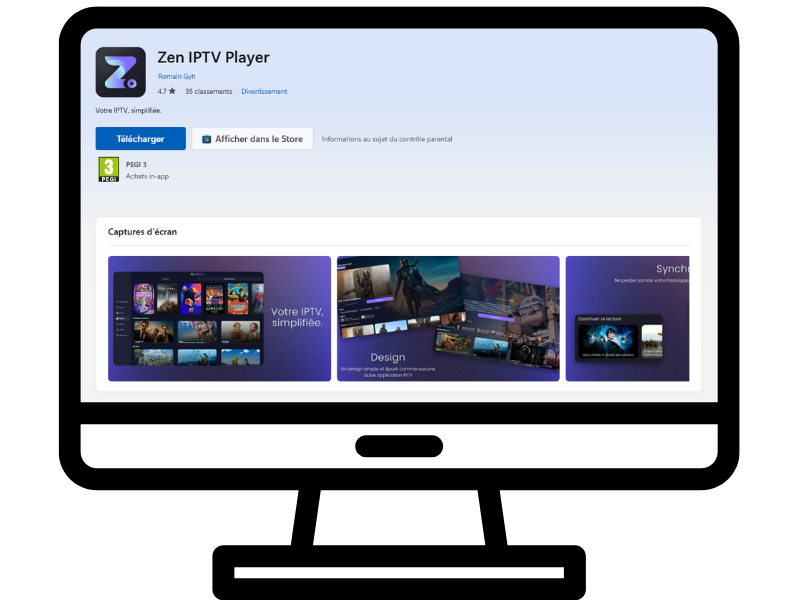Open the Divertissement category link
Screen dimensions: 800x600
[x=264, y=91]
